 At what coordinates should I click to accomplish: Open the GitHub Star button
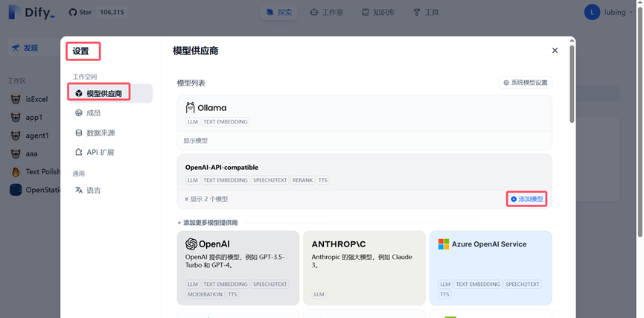coord(80,13)
